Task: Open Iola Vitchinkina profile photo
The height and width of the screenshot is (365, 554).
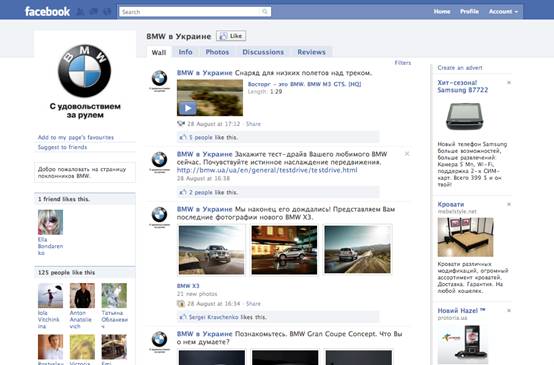Action: (x=51, y=295)
